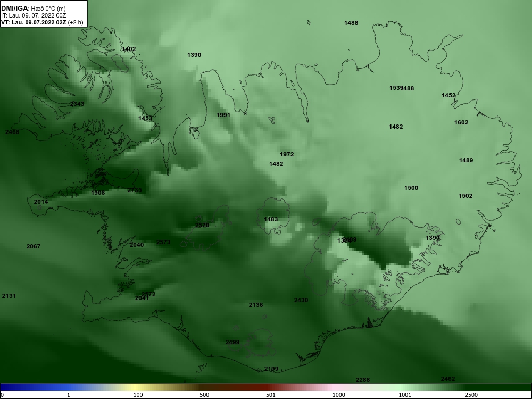Click the map value 1991
Screen dimensions: 532x399
223,115
